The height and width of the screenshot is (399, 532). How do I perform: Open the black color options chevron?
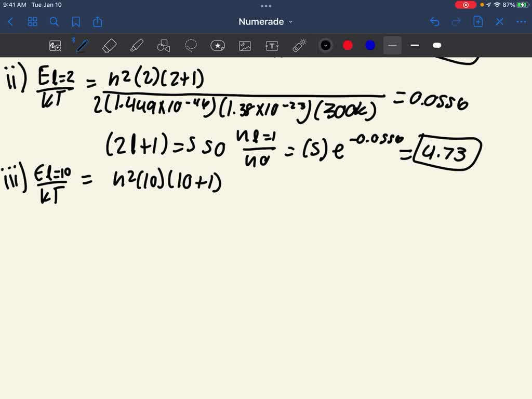click(326, 45)
